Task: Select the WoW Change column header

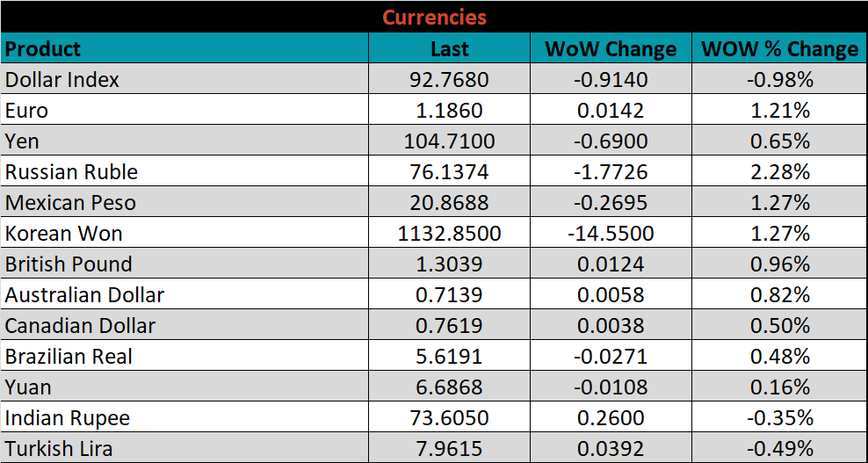Action: coord(611,48)
